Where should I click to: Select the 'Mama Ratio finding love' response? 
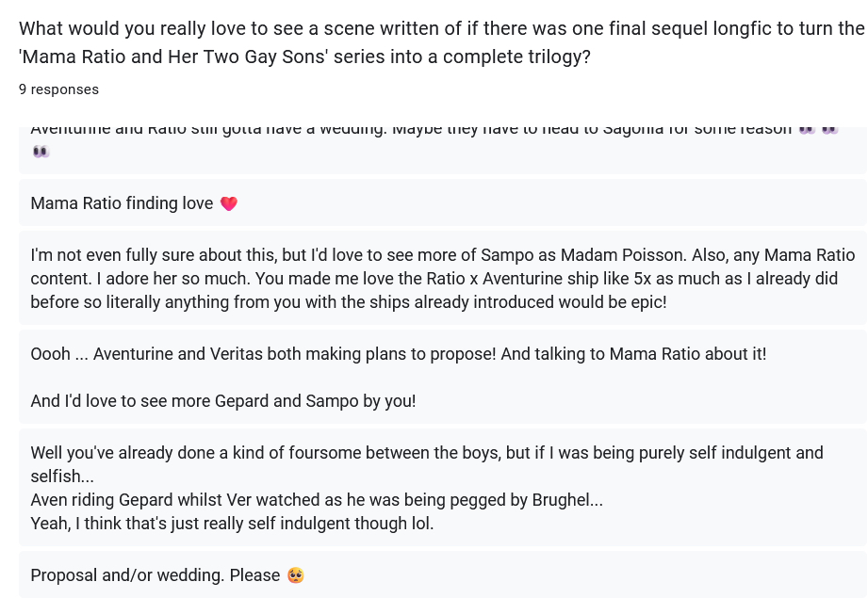click(123, 203)
